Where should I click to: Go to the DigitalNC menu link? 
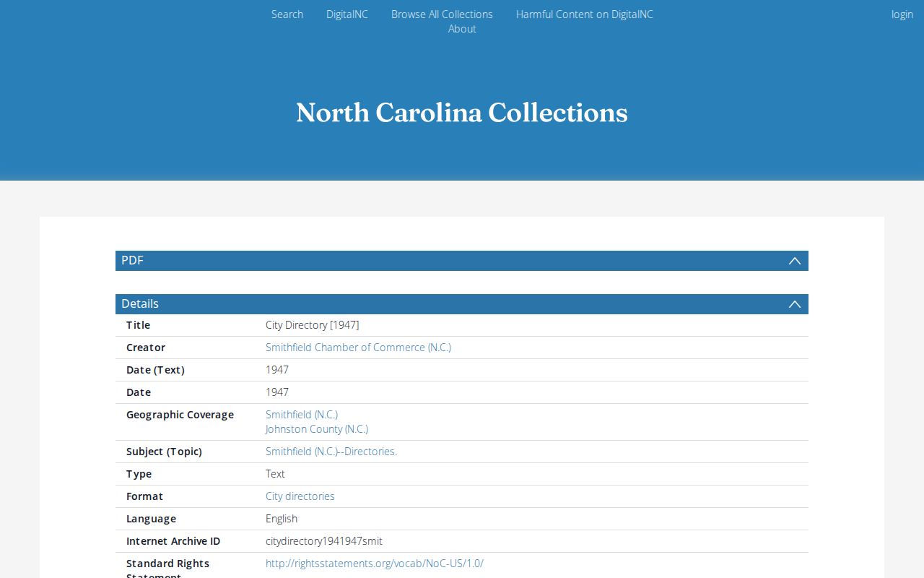[347, 14]
